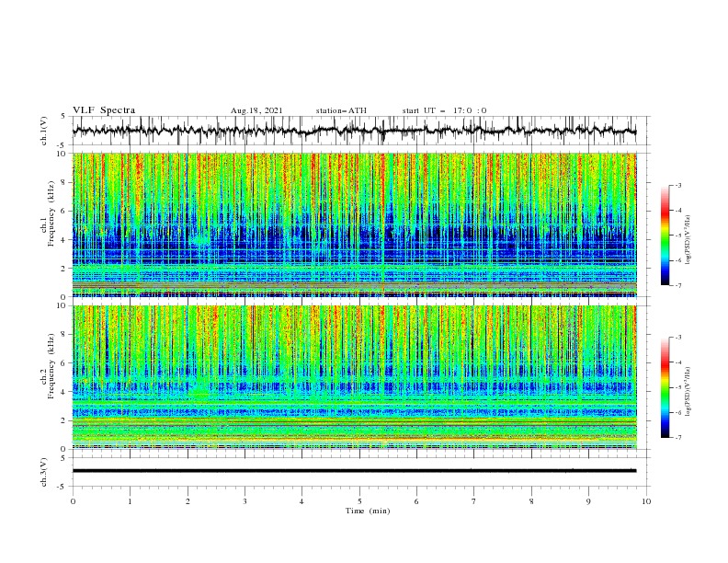
Task: Click the upper color bar "-5" tick label
Action: 678,236
